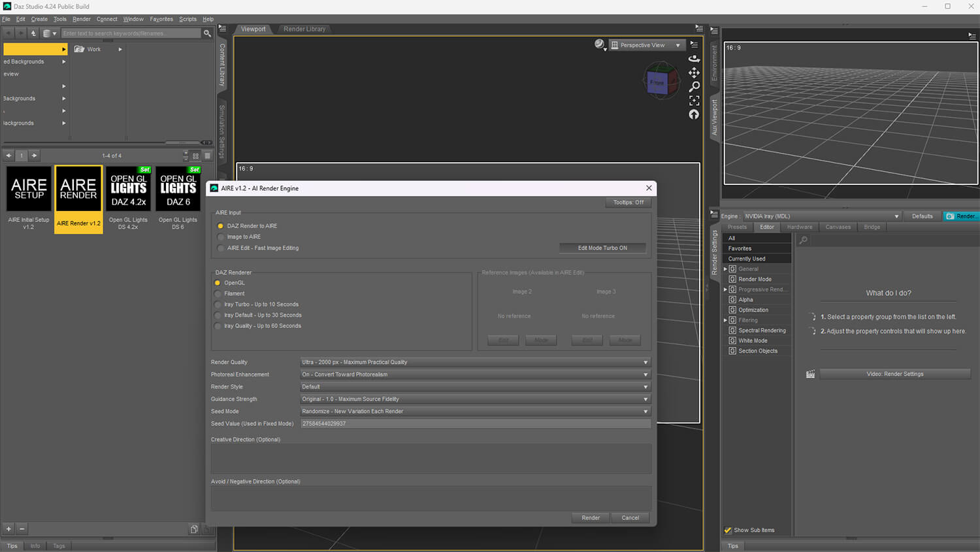Switch to the Hardware tab in Render Settings

[x=800, y=227]
